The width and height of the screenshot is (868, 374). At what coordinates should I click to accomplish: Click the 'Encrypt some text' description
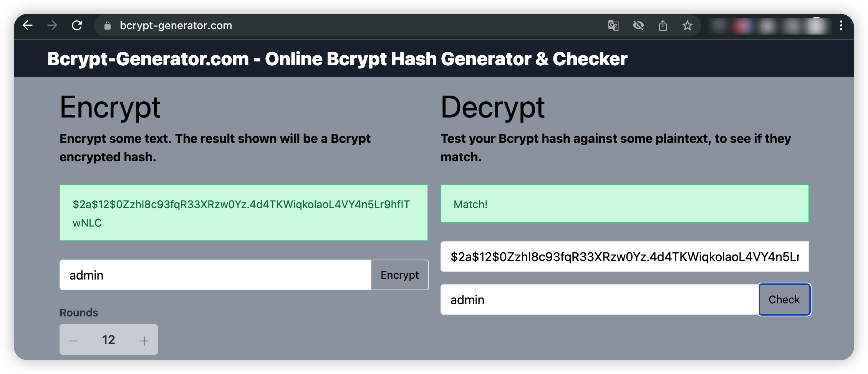click(x=215, y=147)
